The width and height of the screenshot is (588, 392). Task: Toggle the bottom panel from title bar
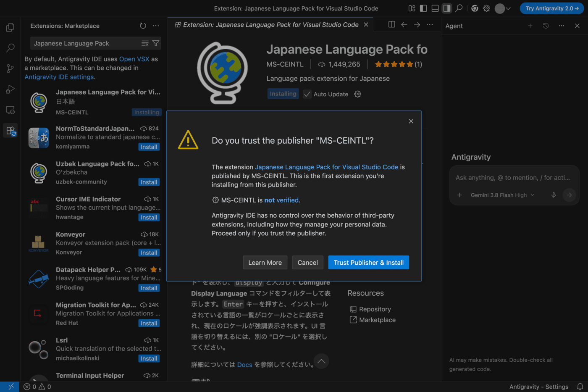pos(435,8)
